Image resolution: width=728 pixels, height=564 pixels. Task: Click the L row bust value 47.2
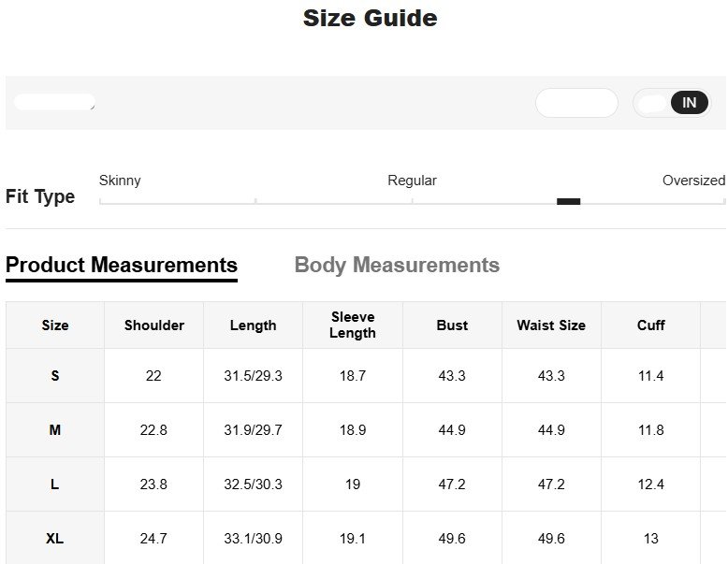pos(452,484)
